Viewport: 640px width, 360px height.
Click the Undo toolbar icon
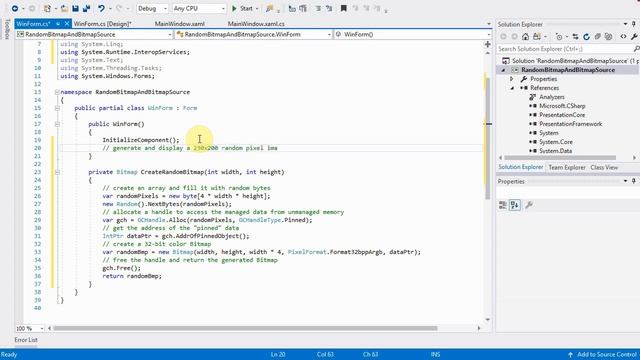pyautogui.click(x=101, y=8)
